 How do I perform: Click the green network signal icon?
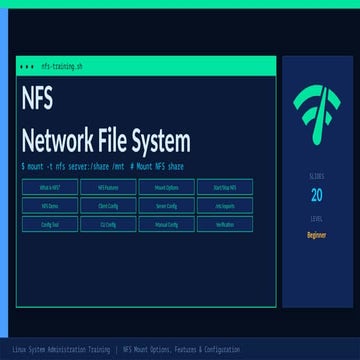pyautogui.click(x=317, y=115)
